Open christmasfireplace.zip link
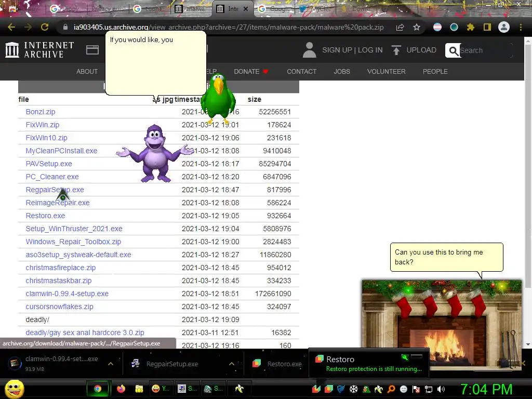 [61, 268]
